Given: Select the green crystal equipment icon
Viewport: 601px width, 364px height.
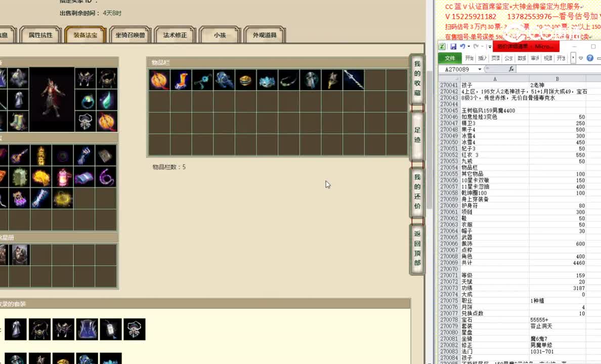Looking at the screenshot, I should point(107,100).
